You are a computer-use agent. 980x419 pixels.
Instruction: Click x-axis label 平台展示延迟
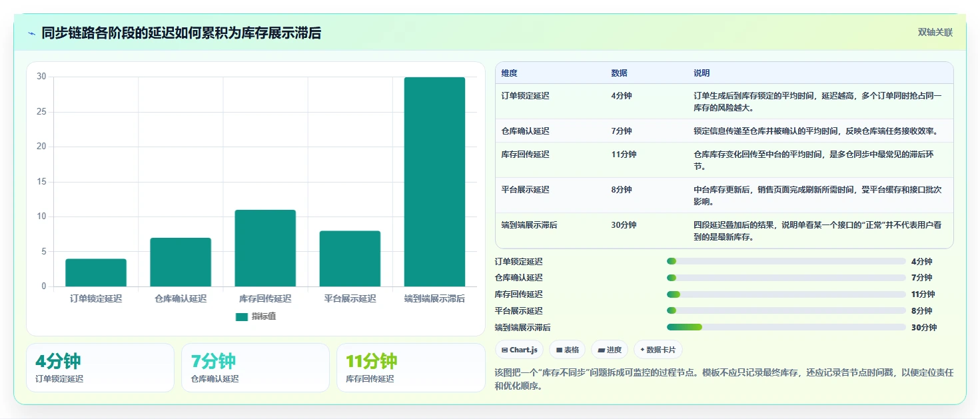click(350, 299)
